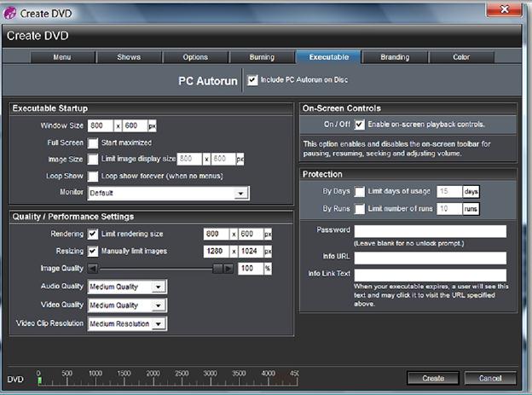Screen dimensions: 532x395
Task: Click the ProShow app icon in title bar
Action: pos(10,14)
